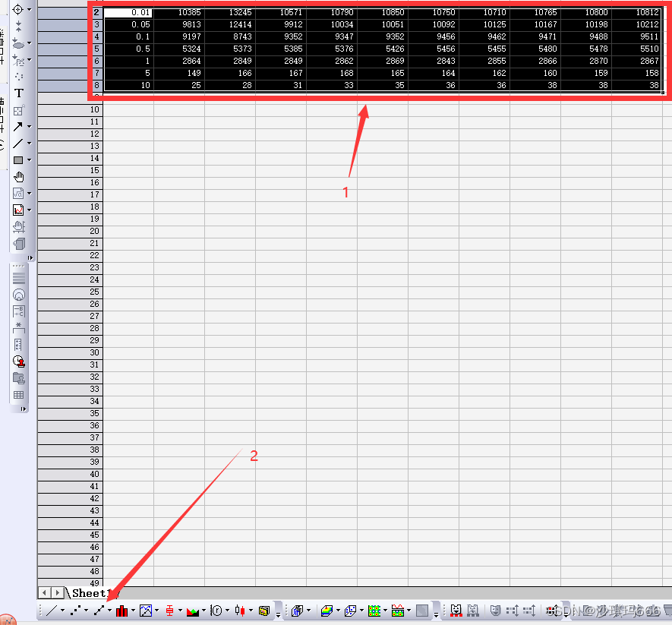Click the red Column chart button
This screenshot has height=625, width=672.
(122, 611)
